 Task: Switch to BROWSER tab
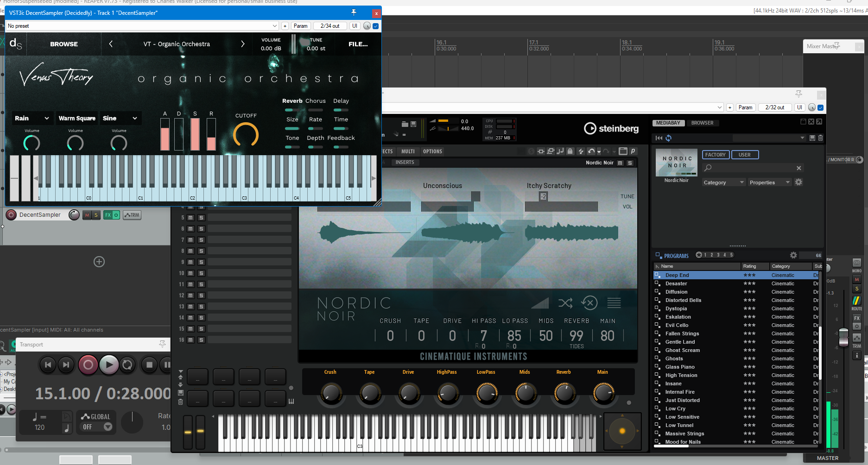point(702,123)
